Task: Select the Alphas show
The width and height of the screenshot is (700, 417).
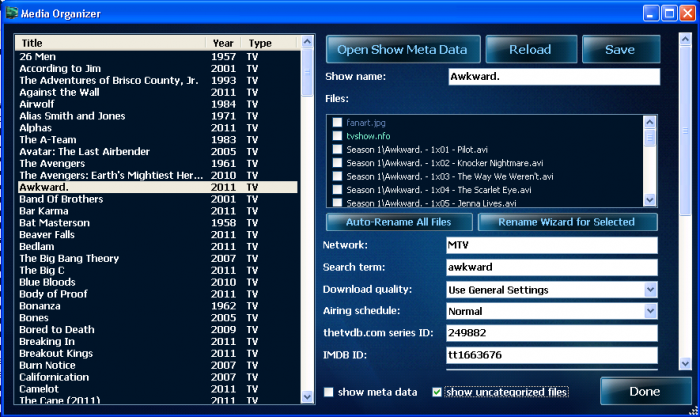Action: point(158,128)
